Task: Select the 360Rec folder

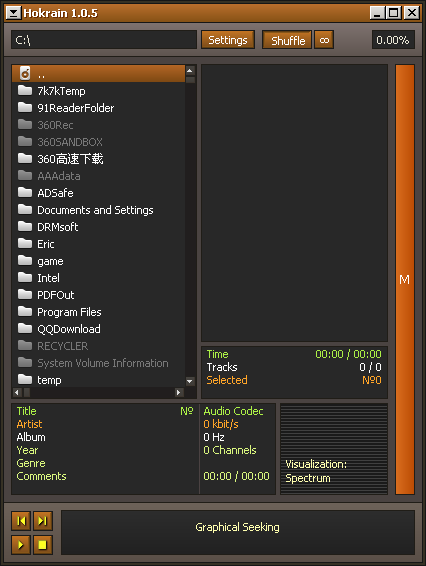Action: point(98,125)
